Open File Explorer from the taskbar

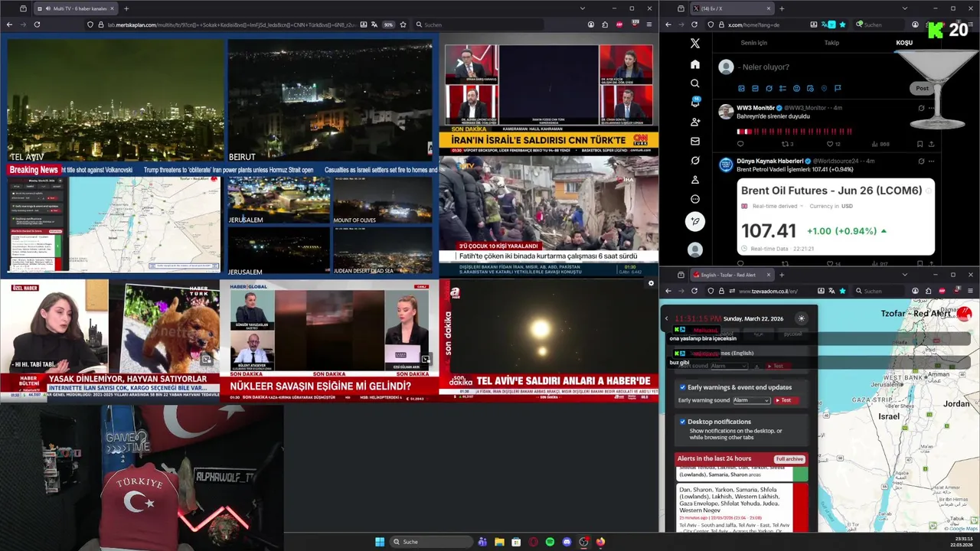[x=499, y=542]
